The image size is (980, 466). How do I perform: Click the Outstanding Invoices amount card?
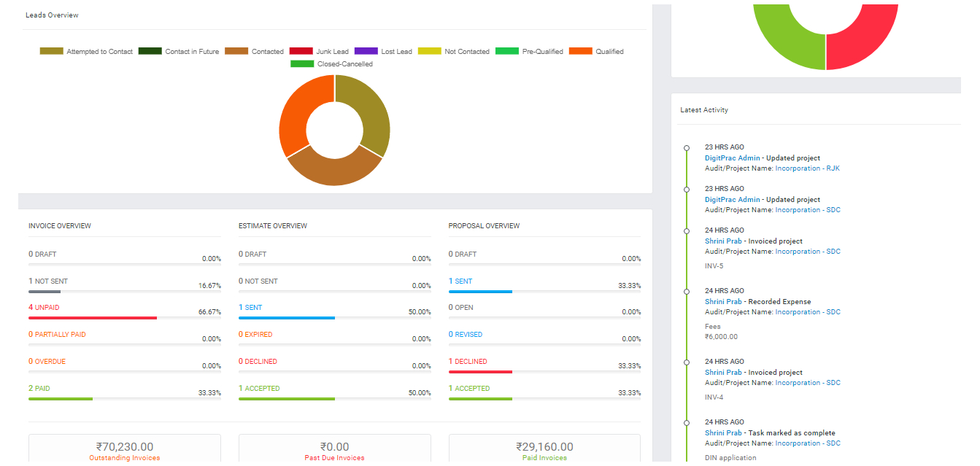pos(125,448)
